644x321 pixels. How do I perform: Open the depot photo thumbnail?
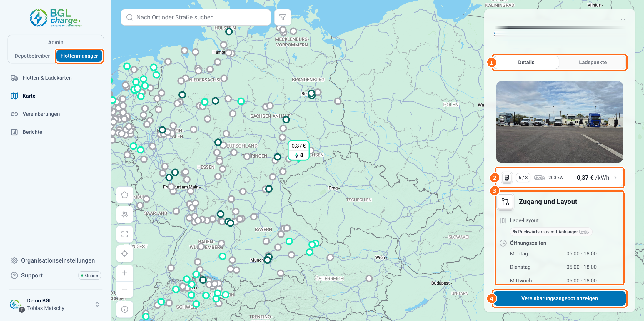tap(559, 122)
